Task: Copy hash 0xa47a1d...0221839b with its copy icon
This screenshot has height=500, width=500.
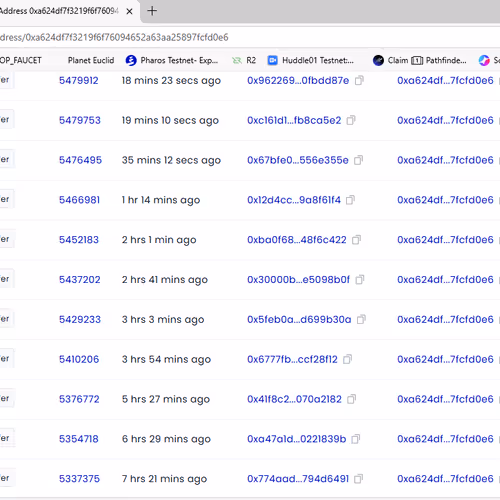Action: point(356,439)
